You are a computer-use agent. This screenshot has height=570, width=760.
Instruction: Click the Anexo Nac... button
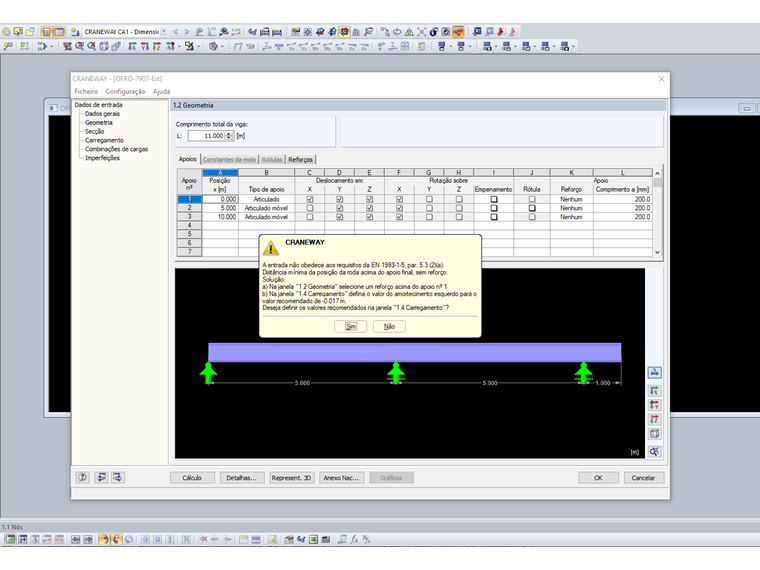341,477
